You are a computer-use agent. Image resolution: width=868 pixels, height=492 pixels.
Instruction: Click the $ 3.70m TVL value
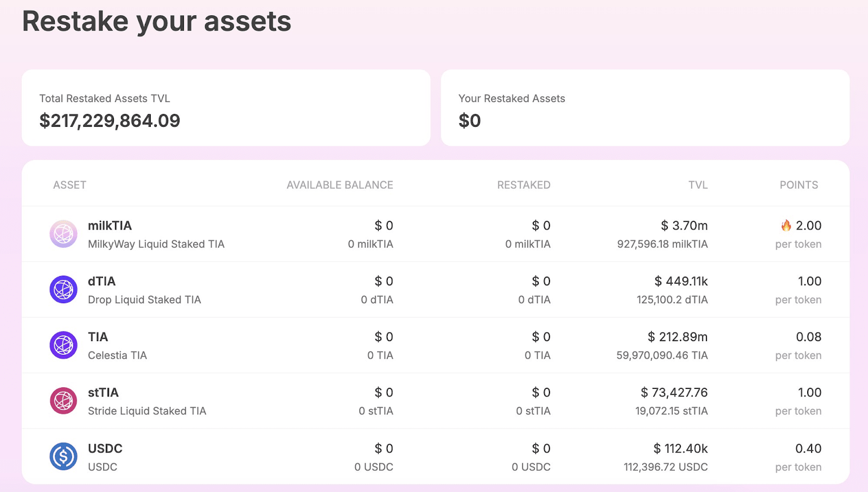coord(684,226)
